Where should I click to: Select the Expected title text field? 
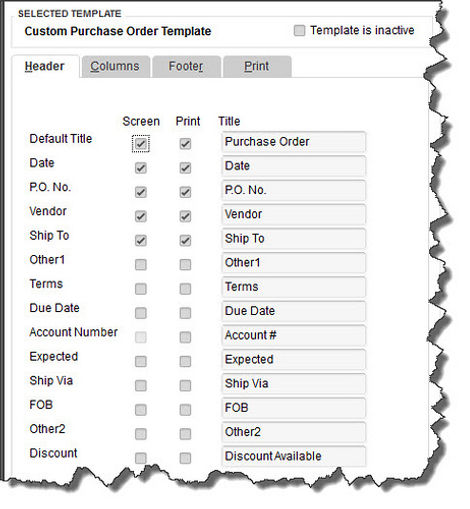pos(293,360)
